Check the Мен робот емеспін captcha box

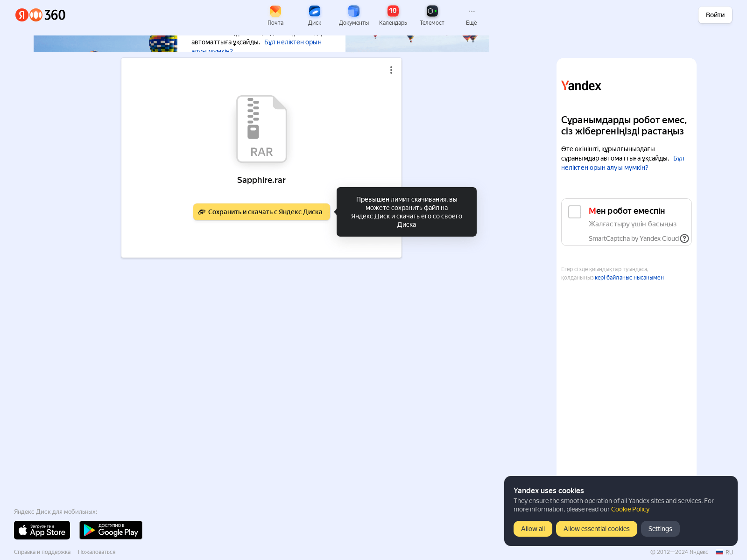tap(575, 212)
